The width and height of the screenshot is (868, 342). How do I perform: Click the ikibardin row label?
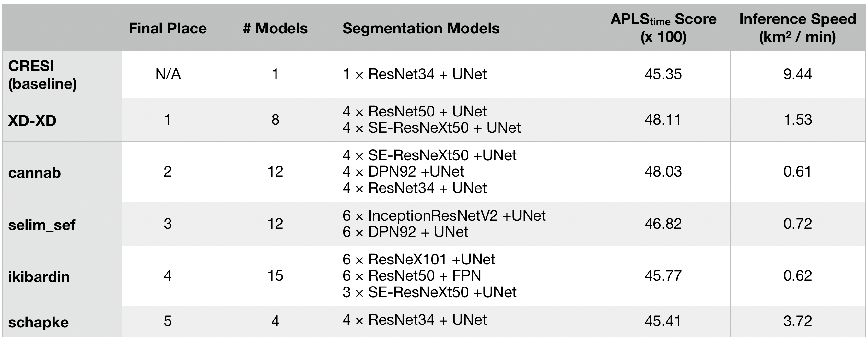(x=39, y=276)
